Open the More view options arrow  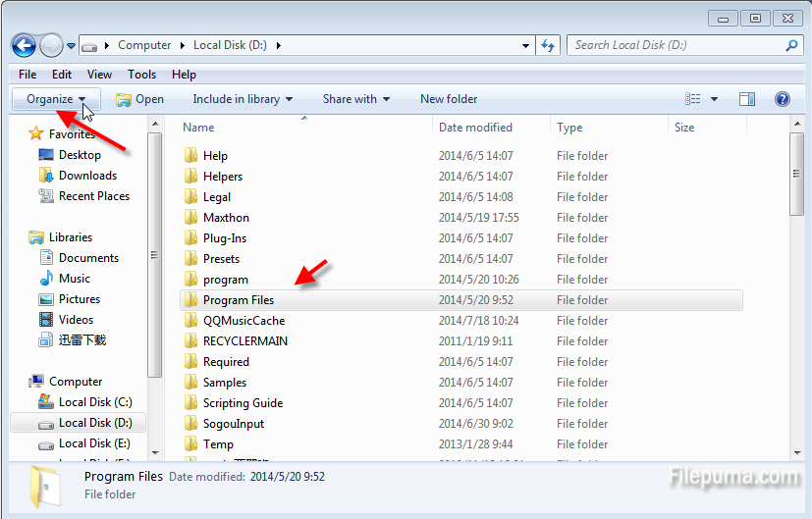point(714,99)
